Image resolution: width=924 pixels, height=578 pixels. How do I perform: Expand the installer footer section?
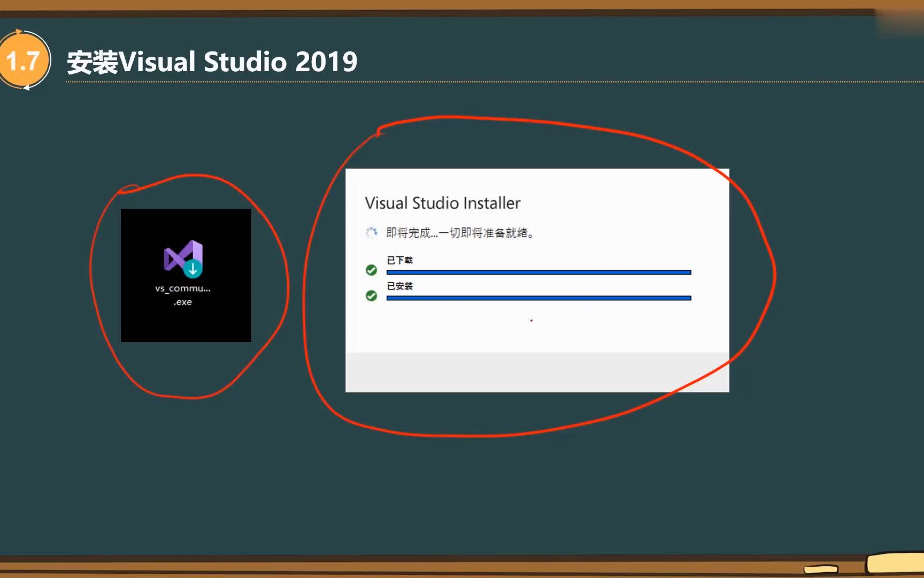(537, 371)
